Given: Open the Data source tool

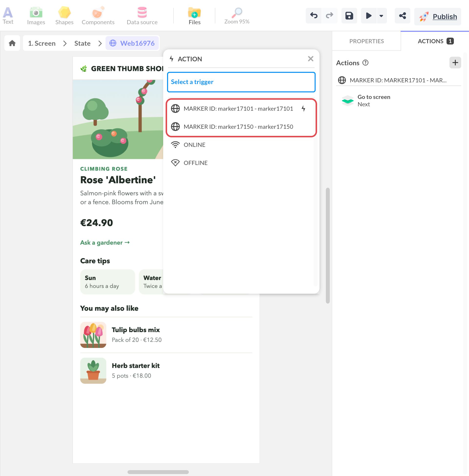Looking at the screenshot, I should [x=142, y=16].
